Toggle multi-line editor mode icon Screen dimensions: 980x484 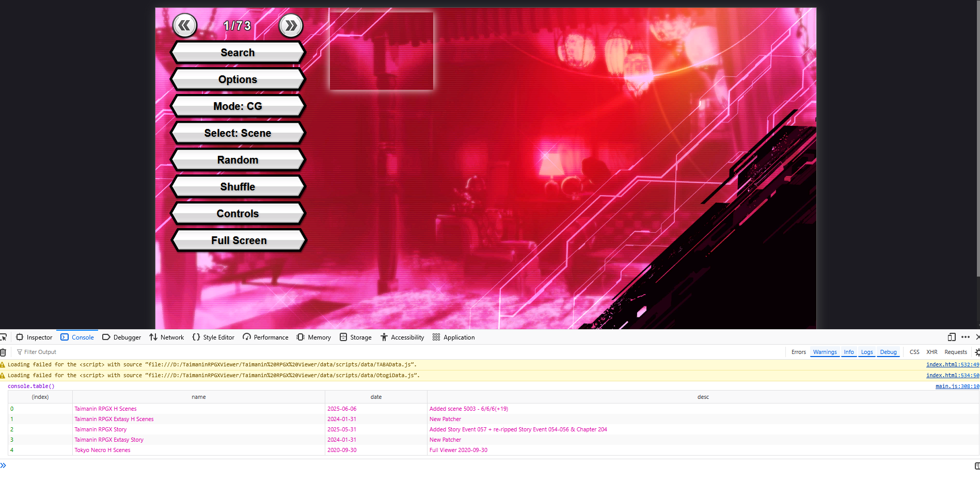[x=977, y=466]
